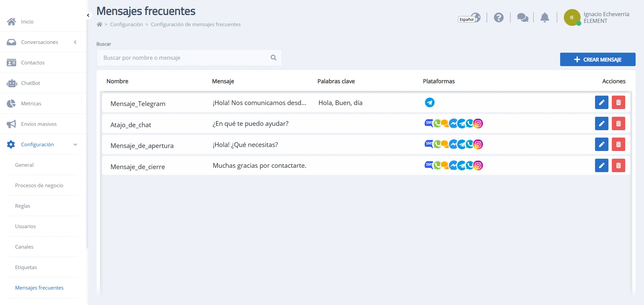Image resolution: width=644 pixels, height=305 pixels.
Task: Open the chat bubbles icon in header
Action: [523, 17]
